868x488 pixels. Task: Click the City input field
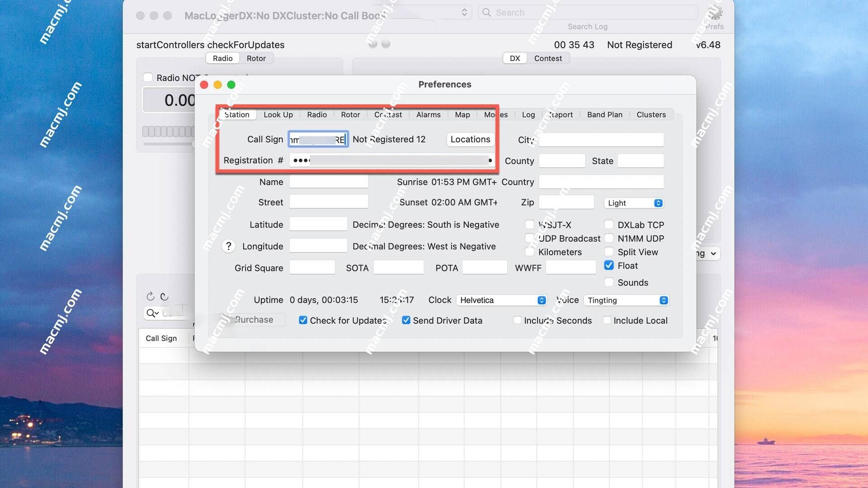[601, 140]
